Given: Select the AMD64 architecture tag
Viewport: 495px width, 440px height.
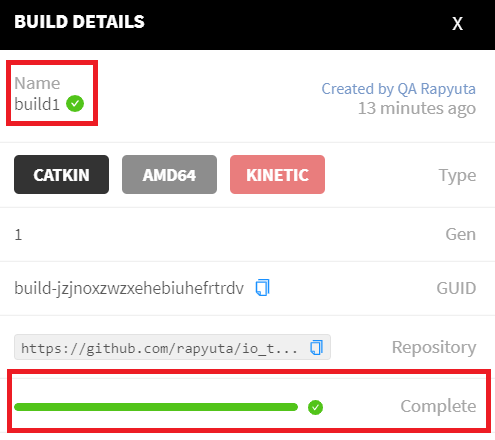Looking at the screenshot, I should [169, 174].
